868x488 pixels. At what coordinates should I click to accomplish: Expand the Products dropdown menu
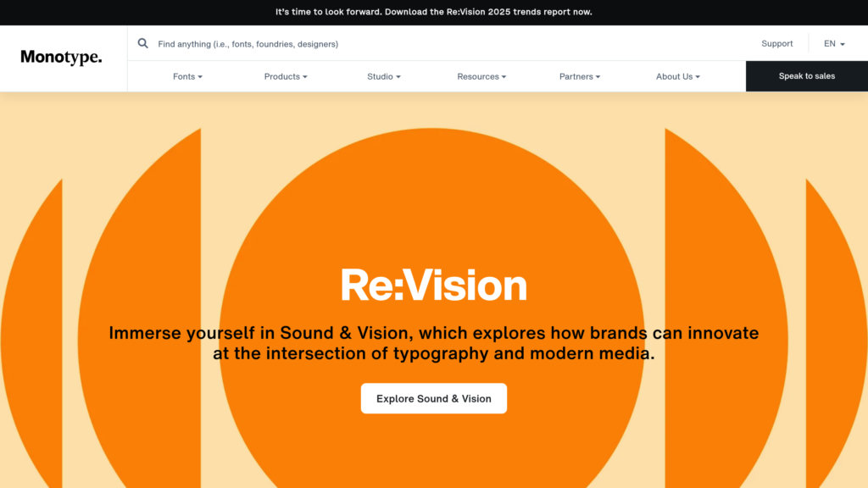click(x=286, y=76)
